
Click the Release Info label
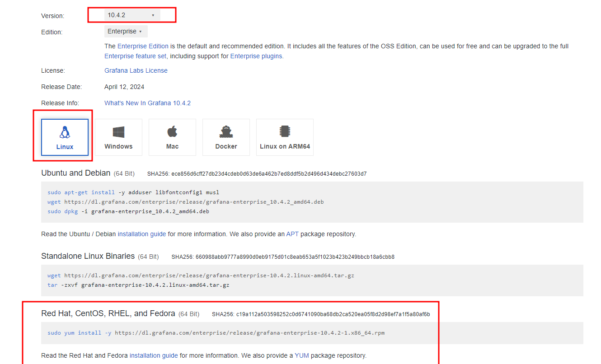coord(60,103)
